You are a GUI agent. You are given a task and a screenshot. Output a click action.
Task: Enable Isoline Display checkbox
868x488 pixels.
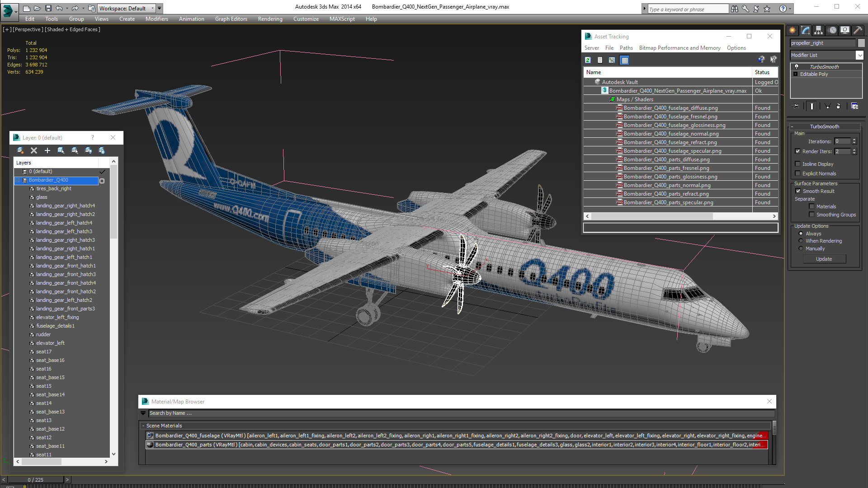pos(797,164)
